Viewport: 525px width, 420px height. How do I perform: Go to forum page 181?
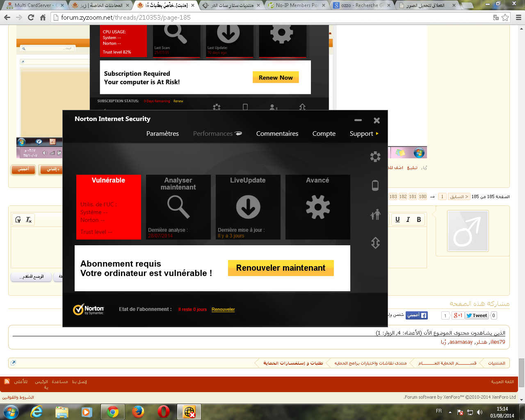coord(413,196)
